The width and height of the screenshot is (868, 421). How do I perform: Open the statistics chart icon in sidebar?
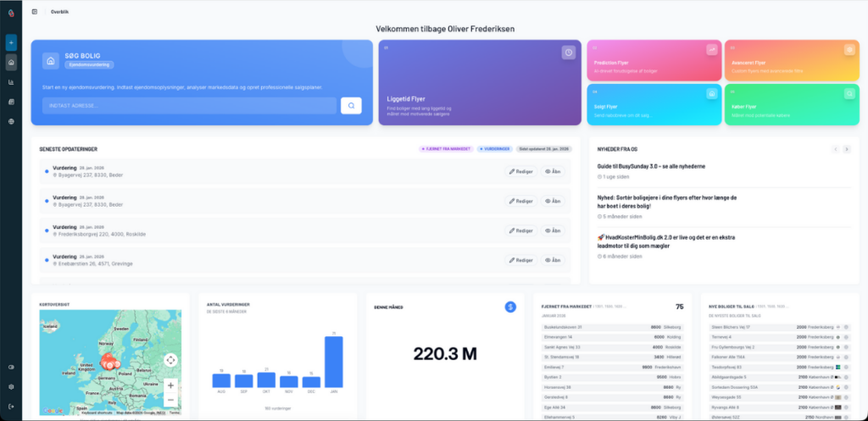pyautogui.click(x=11, y=82)
